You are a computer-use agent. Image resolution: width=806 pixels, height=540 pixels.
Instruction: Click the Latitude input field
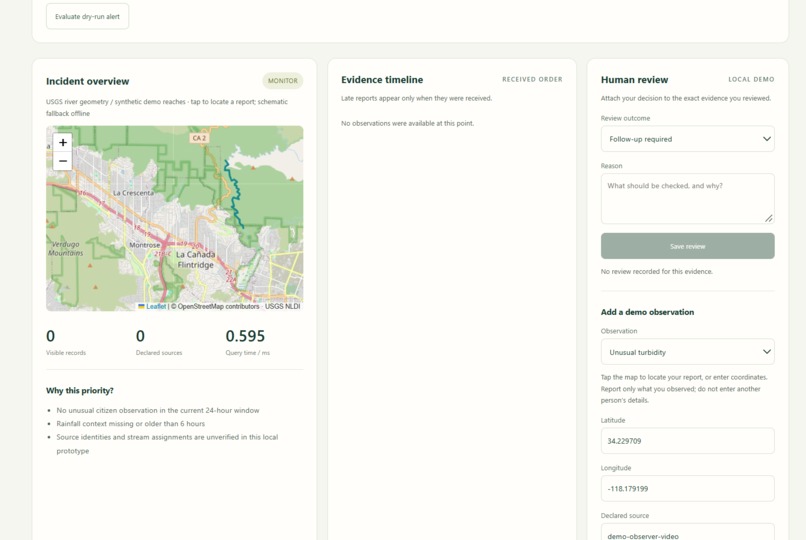687,441
